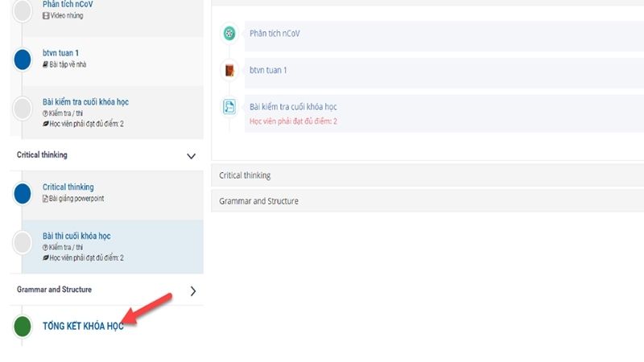This screenshot has height=362, width=644.
Task: Click the gray circle beside Bài thi cuối khóa học
Action: [x=23, y=243]
